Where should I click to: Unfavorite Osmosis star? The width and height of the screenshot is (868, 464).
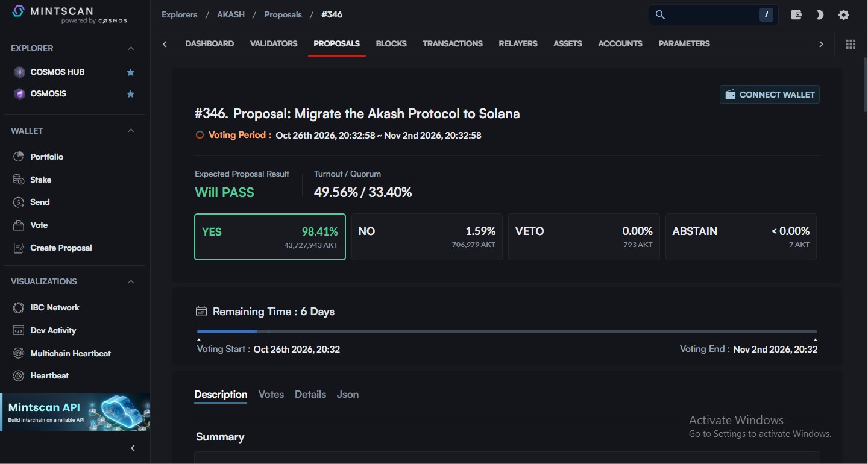coord(130,94)
